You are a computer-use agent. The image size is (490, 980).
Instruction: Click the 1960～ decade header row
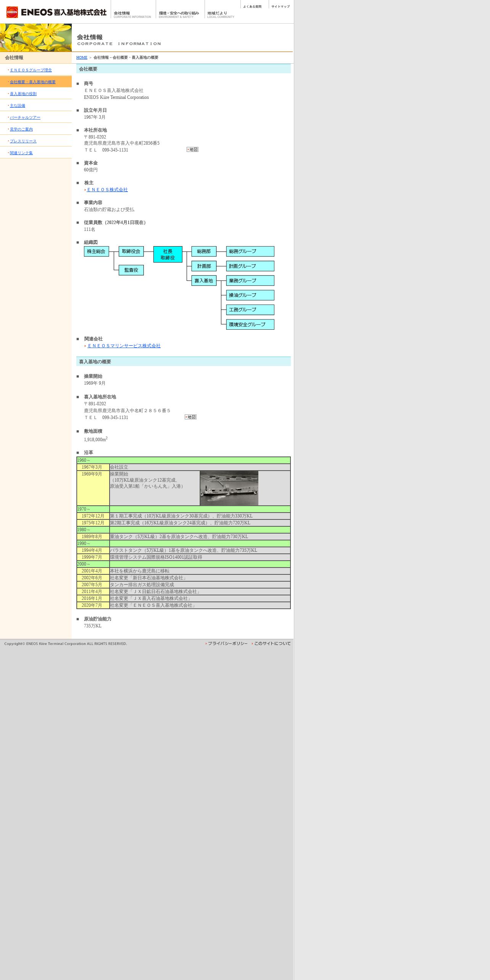184,460
